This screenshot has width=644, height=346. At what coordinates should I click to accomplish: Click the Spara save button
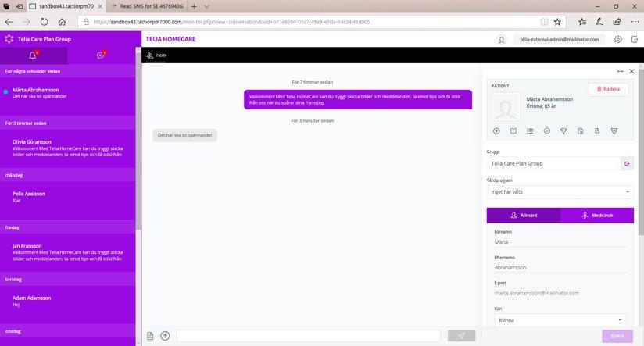[x=617, y=336]
